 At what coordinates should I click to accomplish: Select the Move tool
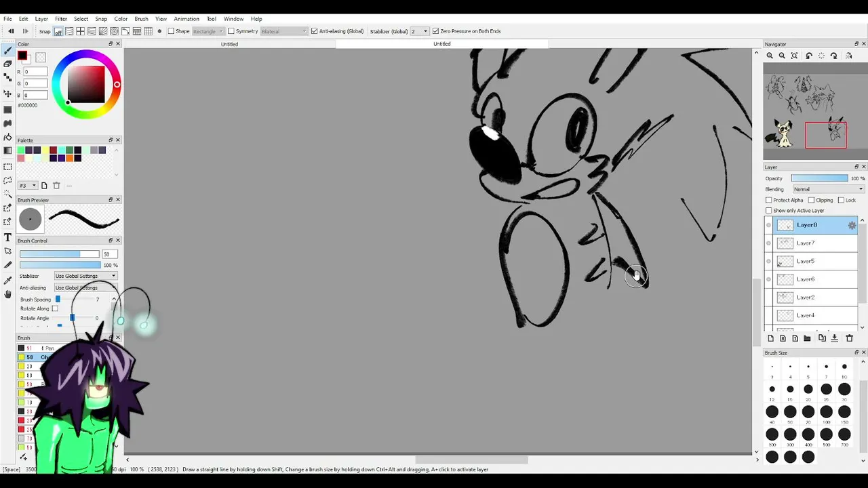coord(7,94)
